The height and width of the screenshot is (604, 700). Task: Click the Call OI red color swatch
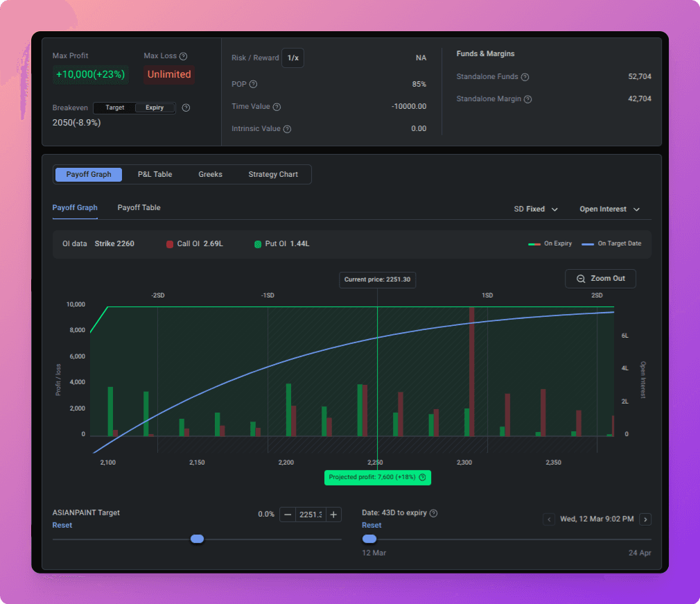pyautogui.click(x=170, y=244)
